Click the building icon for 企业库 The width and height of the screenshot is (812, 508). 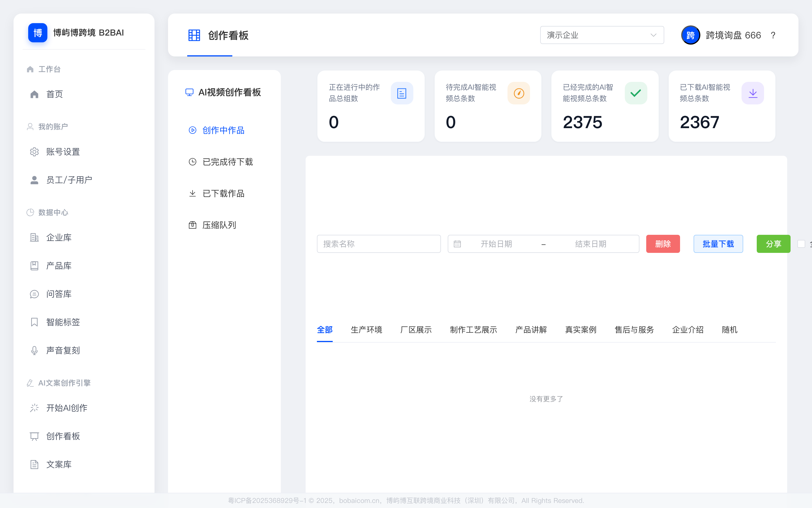[x=34, y=238]
